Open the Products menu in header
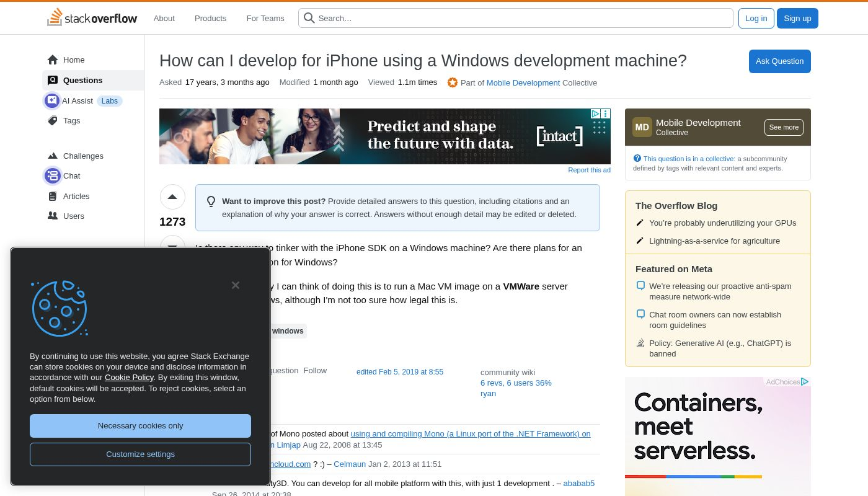 pos(210,19)
